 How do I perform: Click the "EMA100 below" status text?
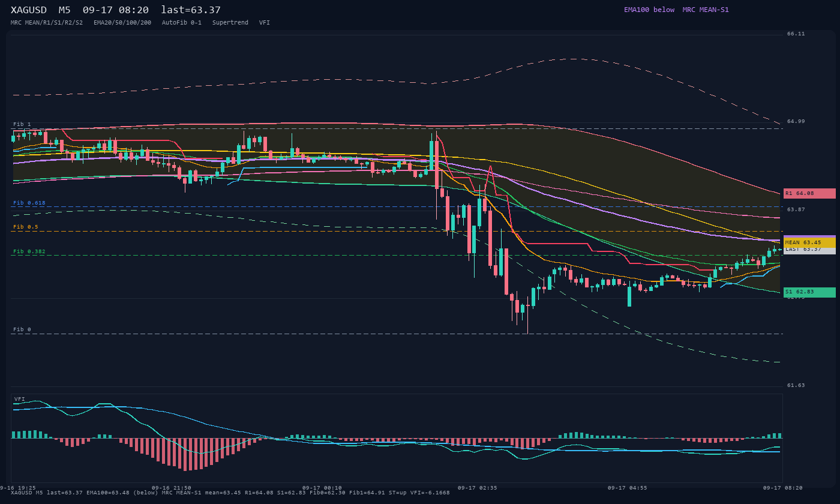point(649,10)
